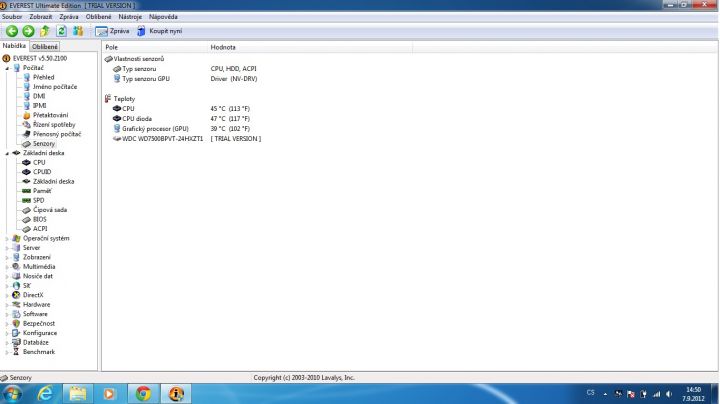Select the BIOS tree icon
720x404 pixels.
click(x=27, y=219)
